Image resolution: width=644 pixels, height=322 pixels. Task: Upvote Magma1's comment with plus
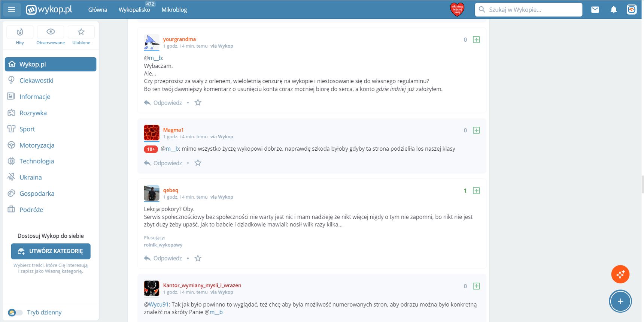[x=476, y=130]
